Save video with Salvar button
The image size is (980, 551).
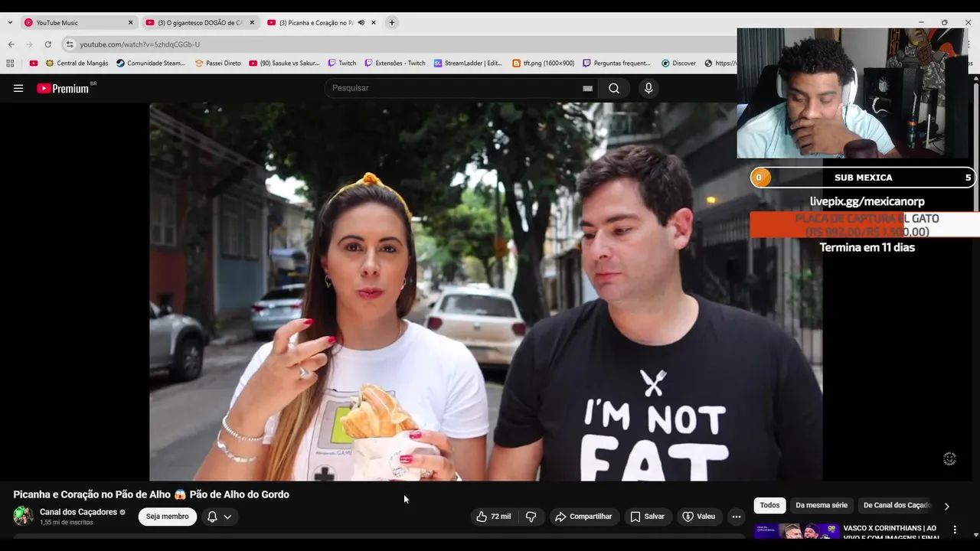(x=647, y=517)
